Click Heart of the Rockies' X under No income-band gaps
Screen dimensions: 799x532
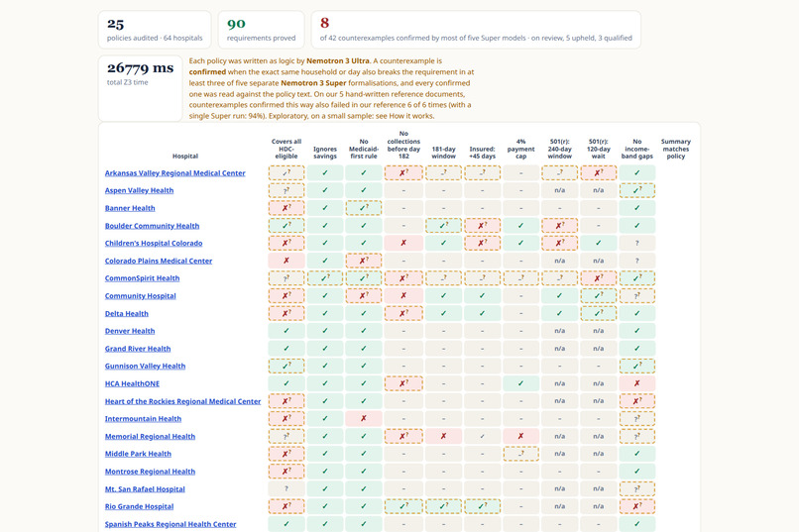tap(637, 401)
